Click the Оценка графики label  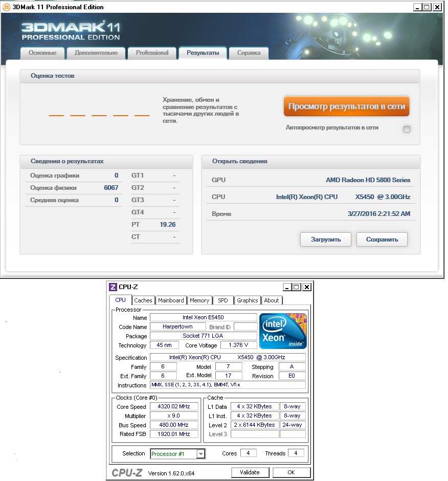click(55, 176)
